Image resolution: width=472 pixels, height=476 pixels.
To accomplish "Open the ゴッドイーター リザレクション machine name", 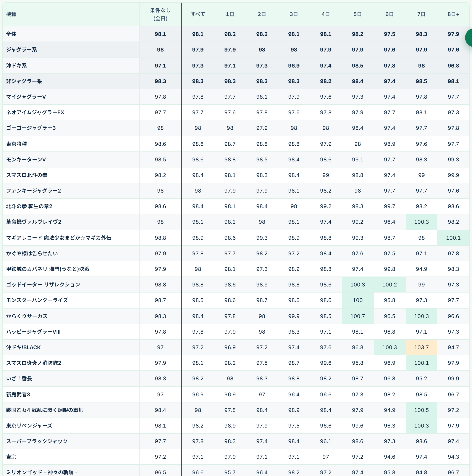I will tap(43, 285).
